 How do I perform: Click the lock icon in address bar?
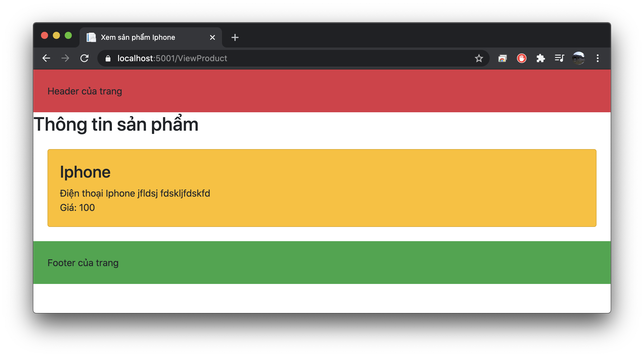(108, 59)
